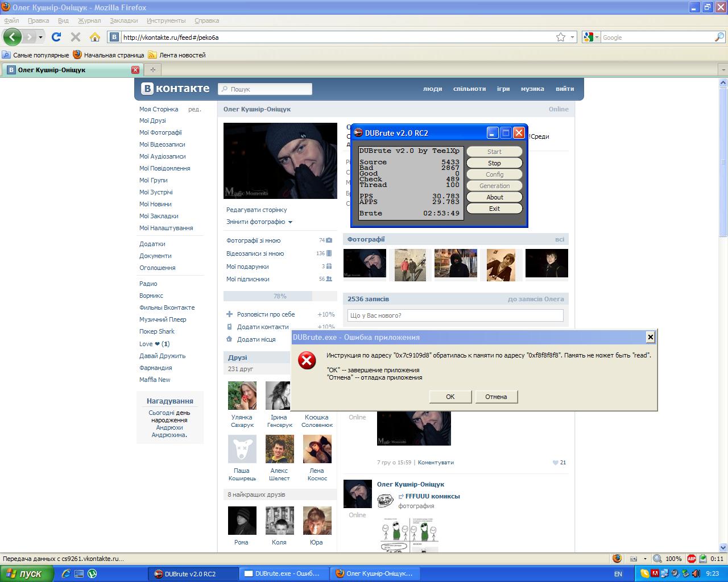Click the Adblock Plus ABP status icon
The width and height of the screenshot is (728, 582).
(x=692, y=559)
